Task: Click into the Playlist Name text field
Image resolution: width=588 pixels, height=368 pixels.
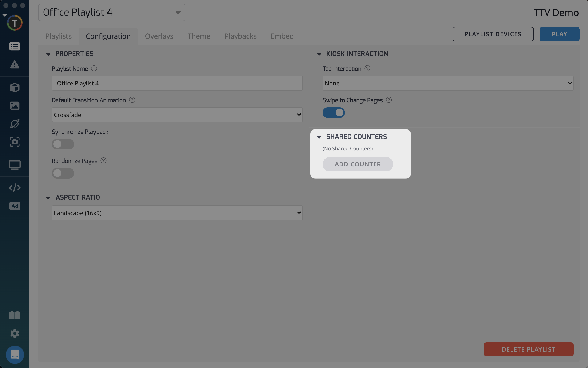Action: [177, 83]
